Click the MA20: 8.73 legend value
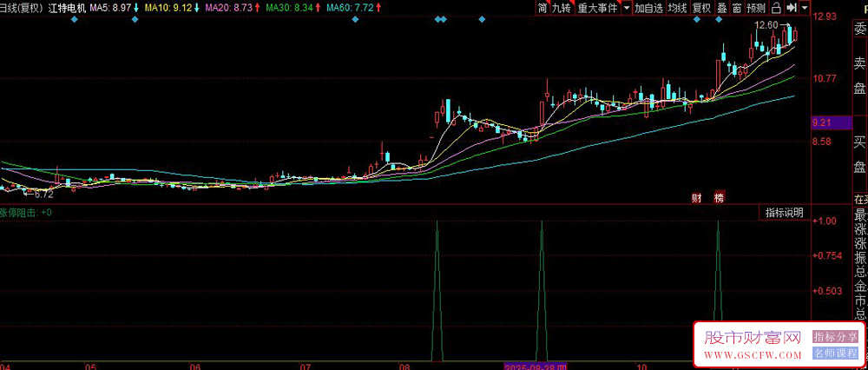The image size is (868, 370). [x=230, y=8]
